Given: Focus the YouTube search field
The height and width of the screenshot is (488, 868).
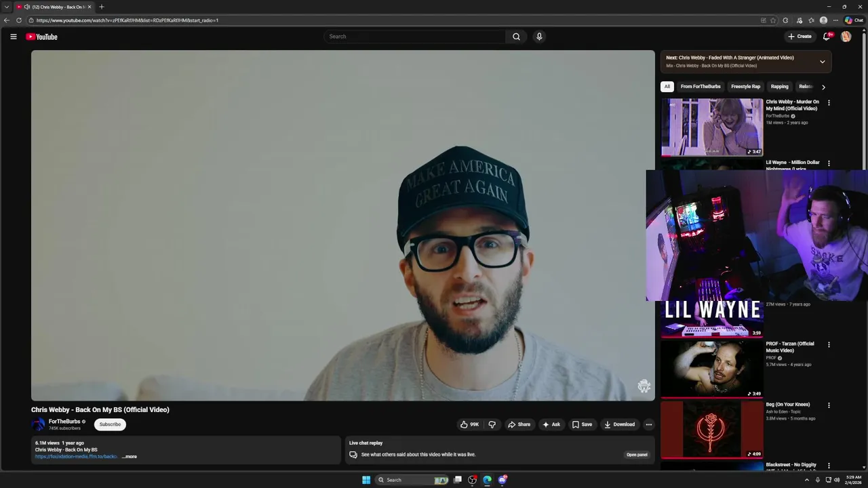Looking at the screenshot, I should tap(414, 37).
